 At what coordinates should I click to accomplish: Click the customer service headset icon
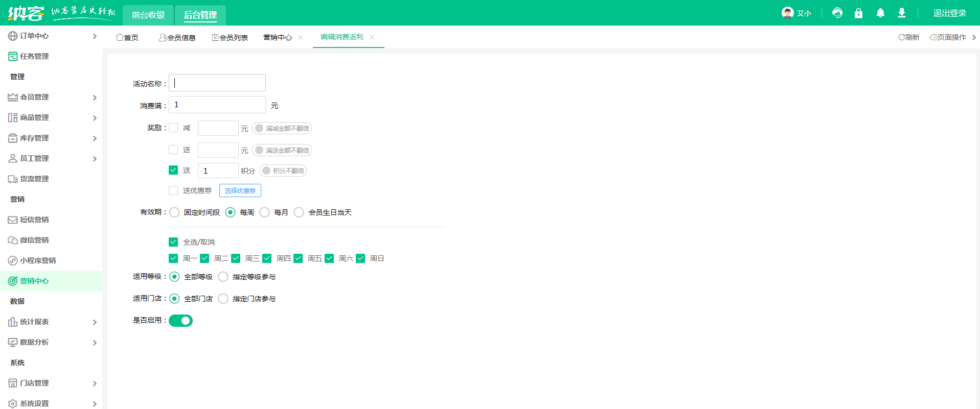pyautogui.click(x=837, y=13)
